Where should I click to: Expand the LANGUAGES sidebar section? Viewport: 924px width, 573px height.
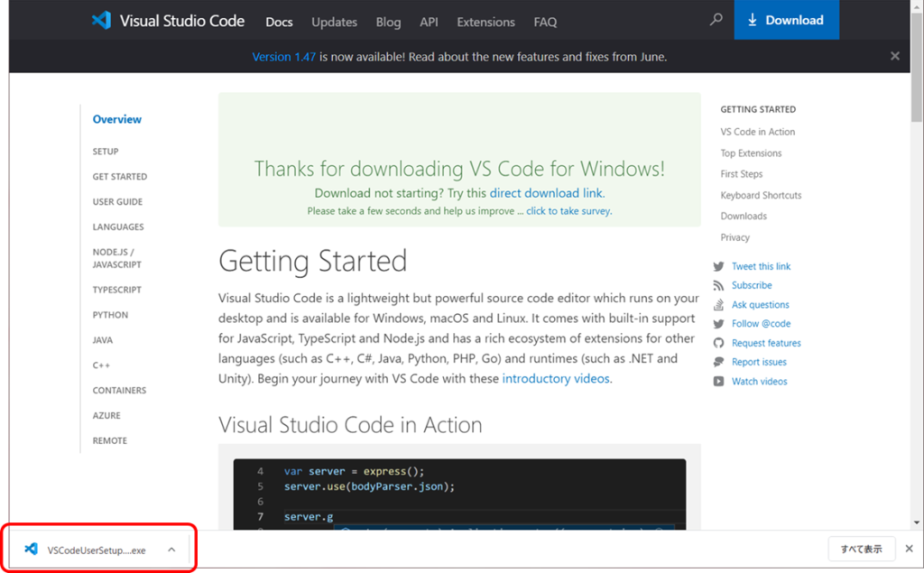(118, 227)
